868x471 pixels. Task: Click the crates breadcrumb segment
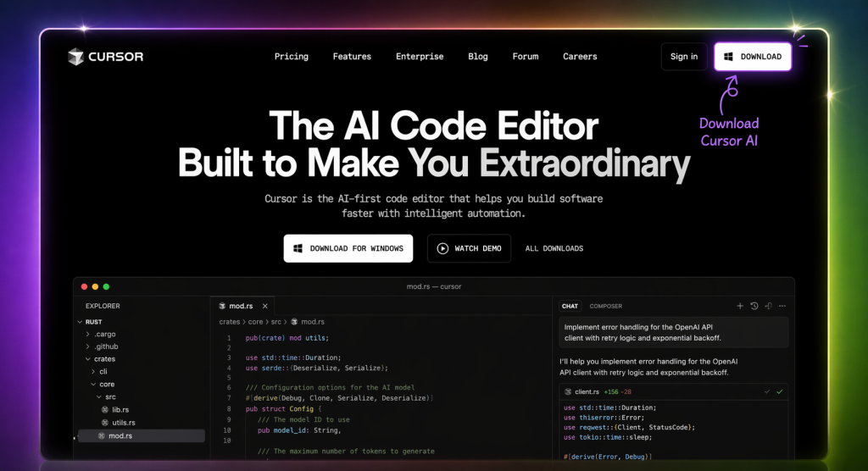point(229,322)
